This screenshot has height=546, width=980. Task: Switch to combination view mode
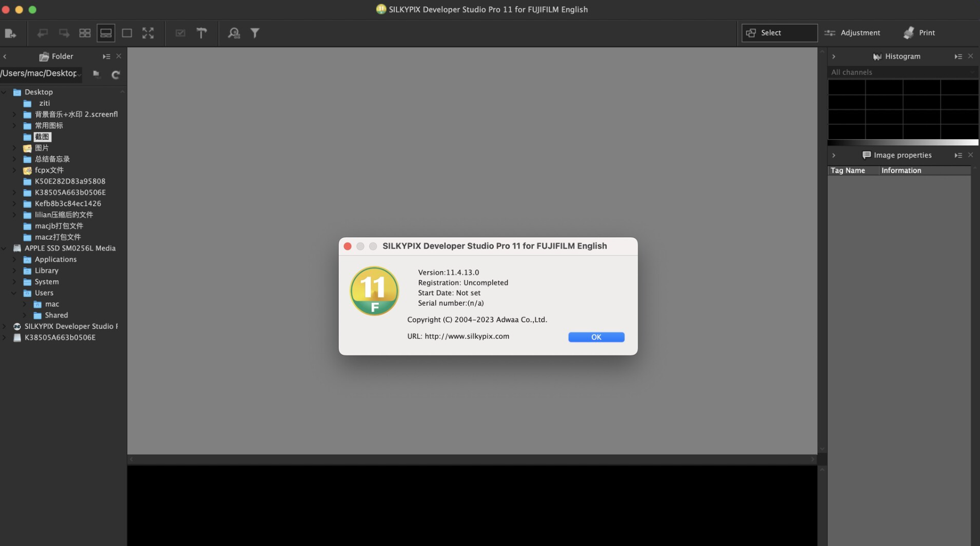(x=106, y=33)
